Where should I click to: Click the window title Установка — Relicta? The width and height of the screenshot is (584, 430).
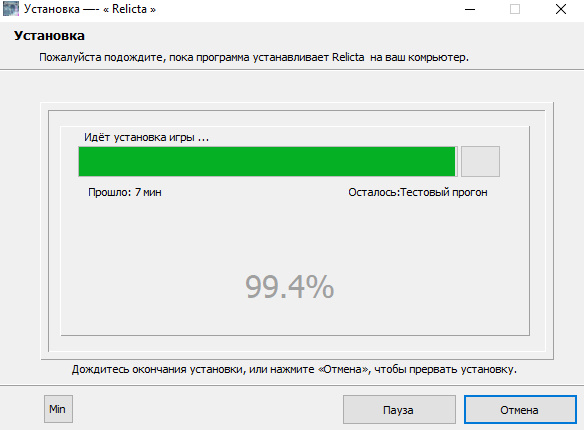click(90, 9)
